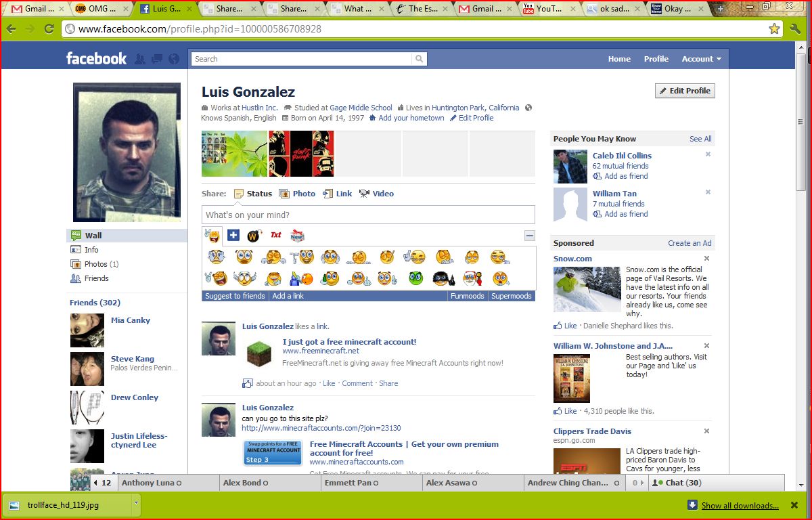Viewport: 812px width, 520px height.
Task: Go to Profile in the Facebook header
Action: [656, 59]
